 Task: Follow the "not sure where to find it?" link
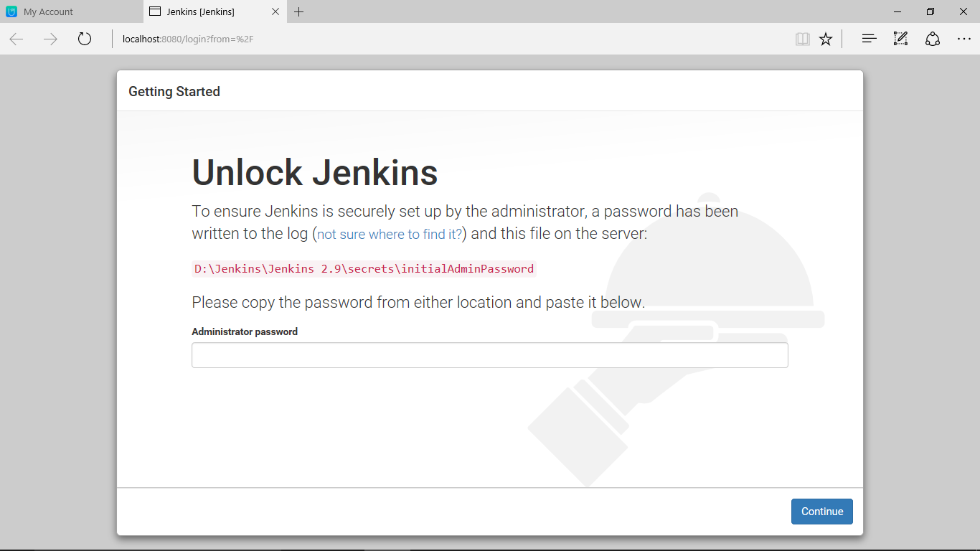387,234
